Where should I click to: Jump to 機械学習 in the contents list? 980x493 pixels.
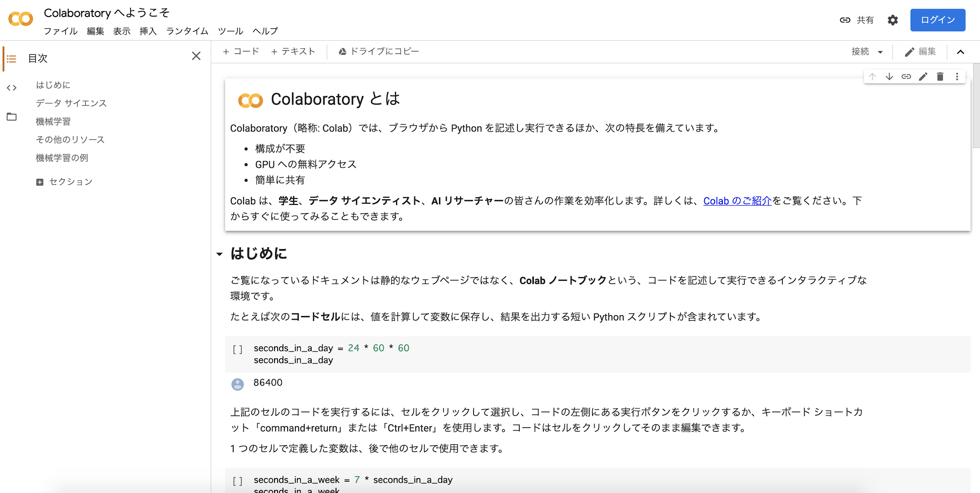point(53,122)
